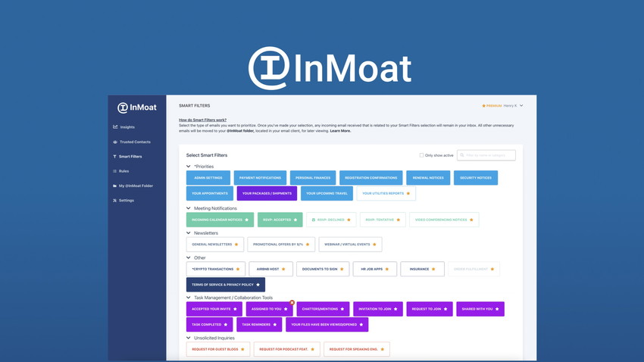Click the star on Video Conferencing Notices
The width and height of the screenshot is (644, 362).
(471, 220)
